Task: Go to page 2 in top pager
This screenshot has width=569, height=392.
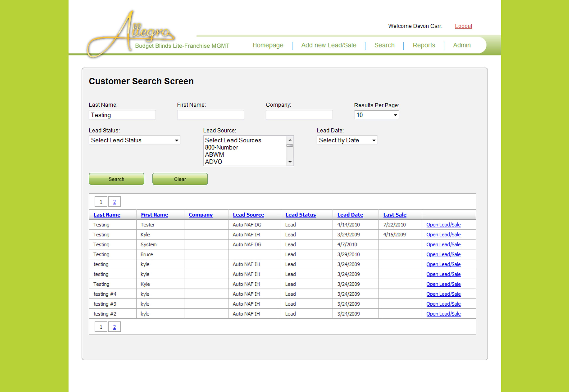Action: 114,202
